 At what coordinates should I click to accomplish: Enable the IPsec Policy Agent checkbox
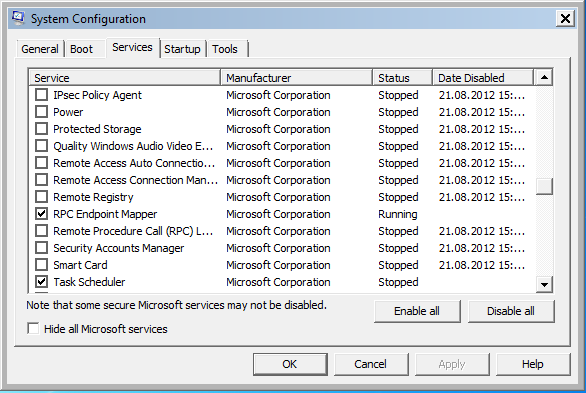(x=41, y=95)
